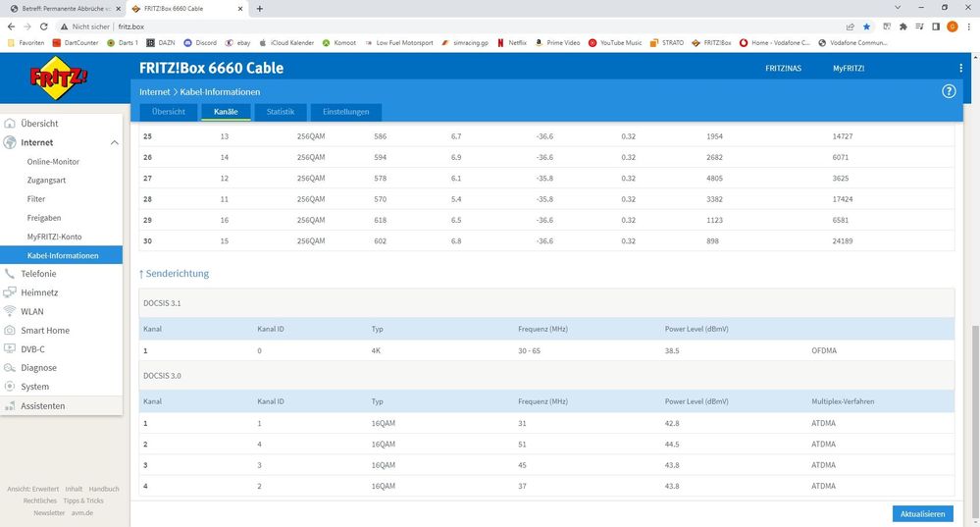
Task: Open the STRATO bookmark
Action: 667,43
